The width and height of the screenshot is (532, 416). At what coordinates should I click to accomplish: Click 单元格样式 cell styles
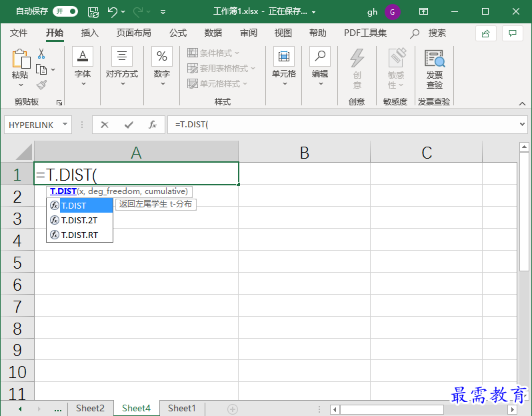[x=217, y=83]
